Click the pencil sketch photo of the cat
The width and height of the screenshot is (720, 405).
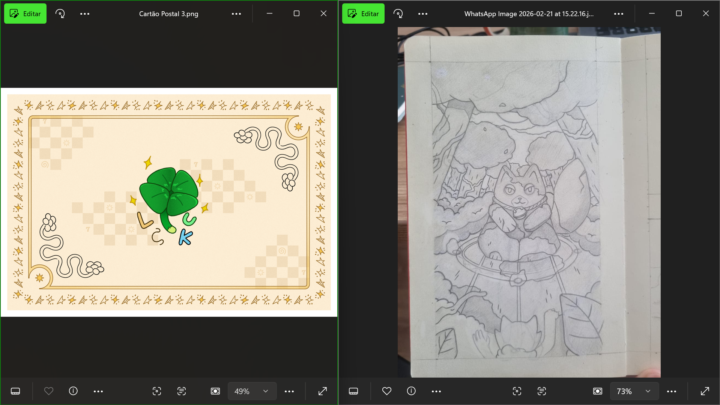click(x=529, y=202)
